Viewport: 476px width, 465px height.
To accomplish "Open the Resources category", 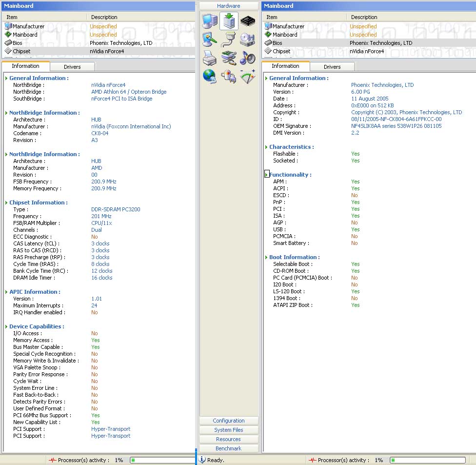I will 229,439.
